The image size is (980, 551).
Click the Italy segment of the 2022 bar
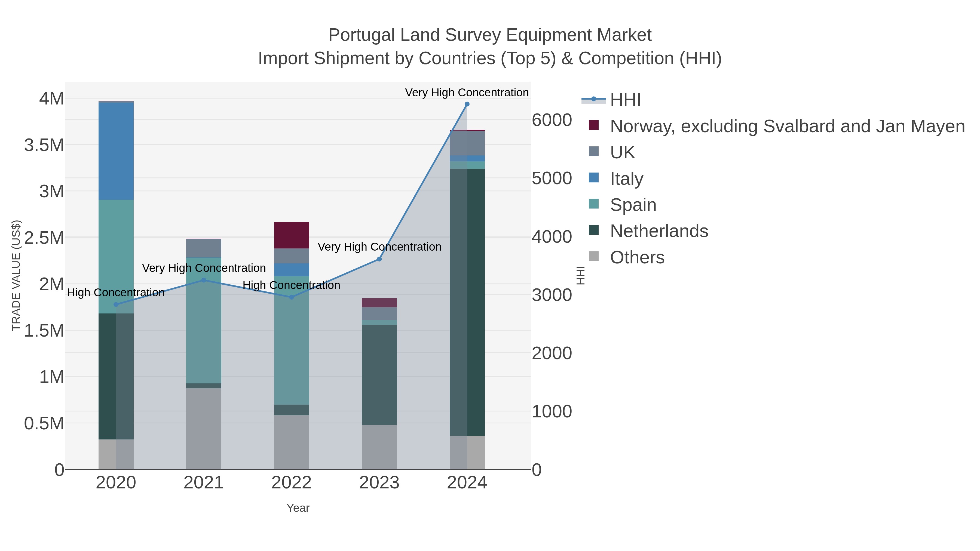pos(292,270)
